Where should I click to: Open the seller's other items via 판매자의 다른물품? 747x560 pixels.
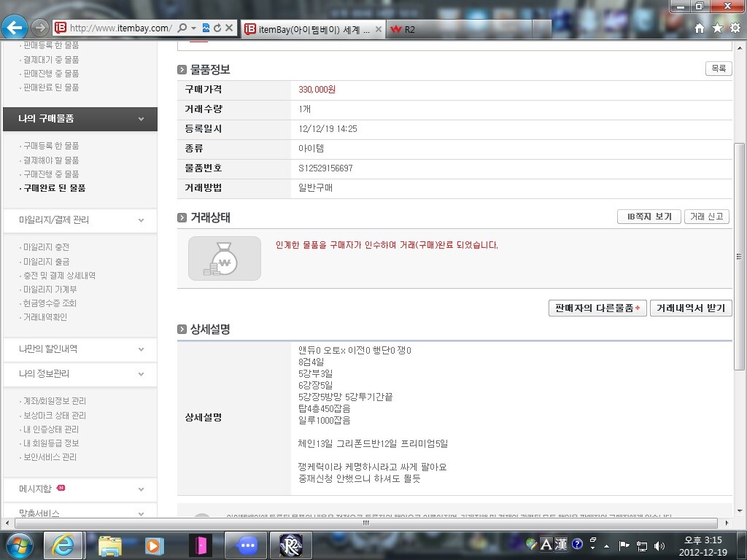(x=597, y=308)
